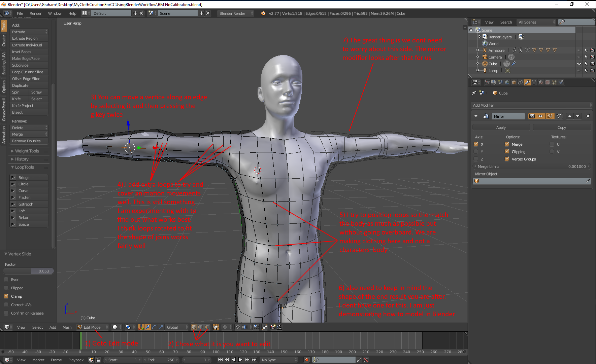Open the Render properties tab (camera icon)
596x364 pixels.
[x=487, y=82]
